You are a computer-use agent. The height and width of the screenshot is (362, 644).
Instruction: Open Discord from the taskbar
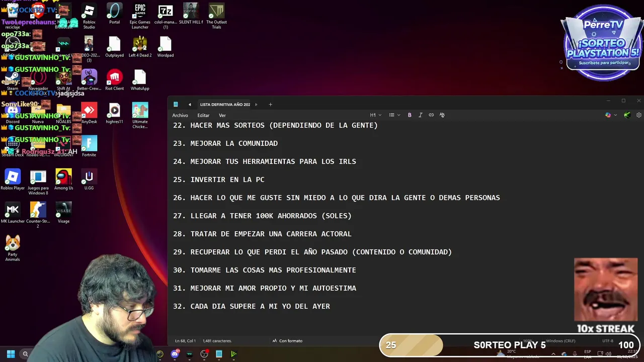tap(175, 354)
